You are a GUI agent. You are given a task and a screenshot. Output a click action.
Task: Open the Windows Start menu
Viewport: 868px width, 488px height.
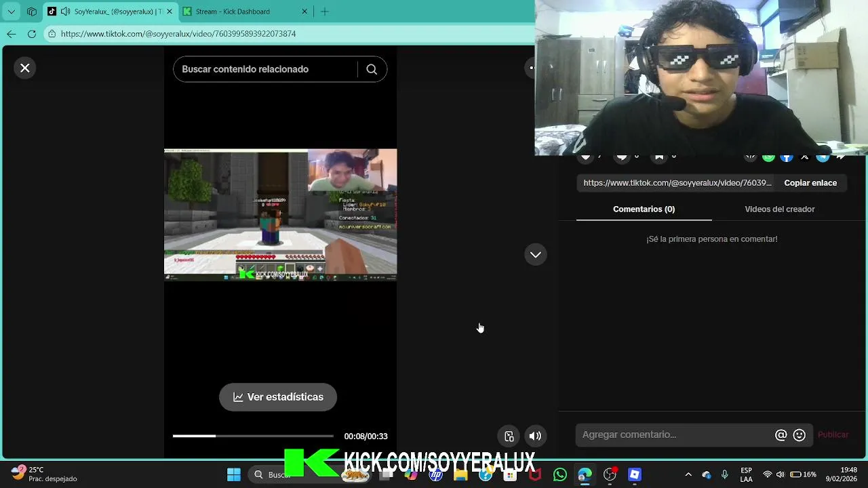click(x=234, y=474)
